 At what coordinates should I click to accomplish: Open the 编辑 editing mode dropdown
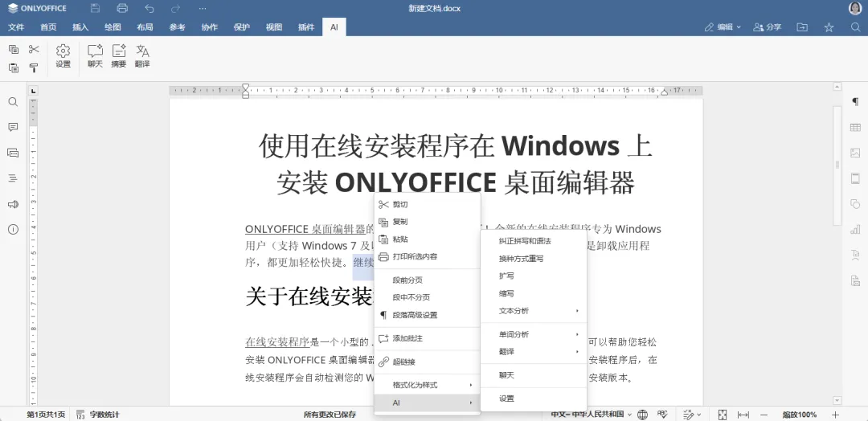[x=723, y=27]
